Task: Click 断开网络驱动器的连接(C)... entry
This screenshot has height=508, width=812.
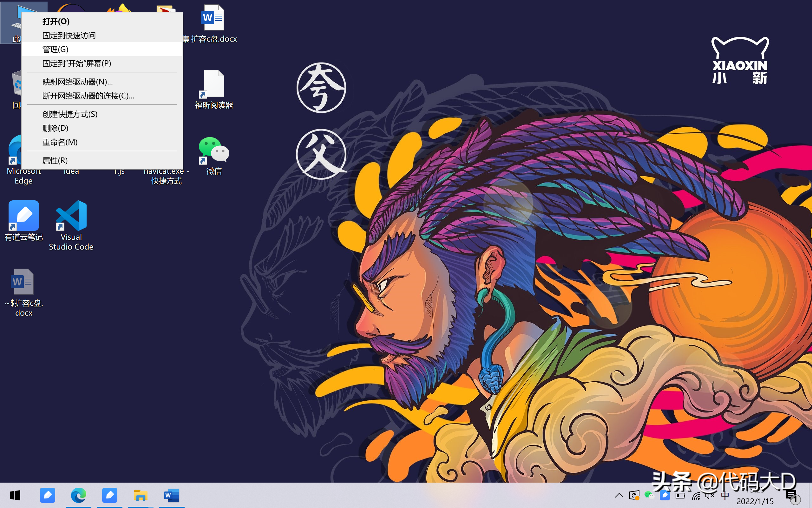Action: [102, 96]
